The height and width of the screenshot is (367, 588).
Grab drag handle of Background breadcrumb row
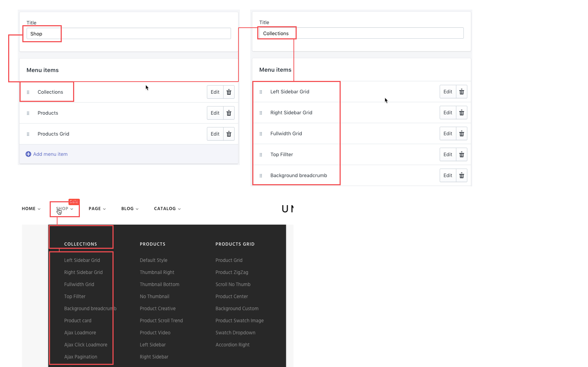[261, 176]
